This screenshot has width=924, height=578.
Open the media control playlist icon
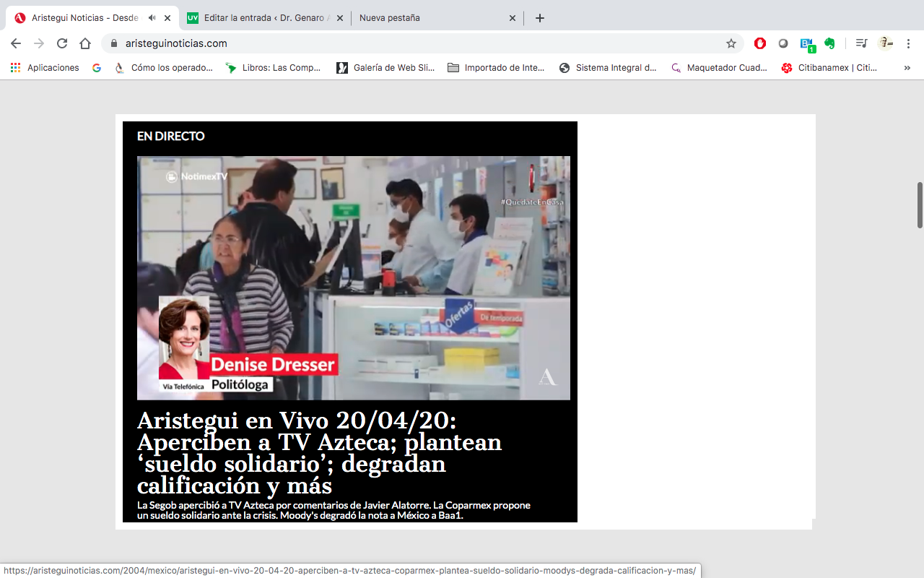pyautogui.click(x=861, y=43)
